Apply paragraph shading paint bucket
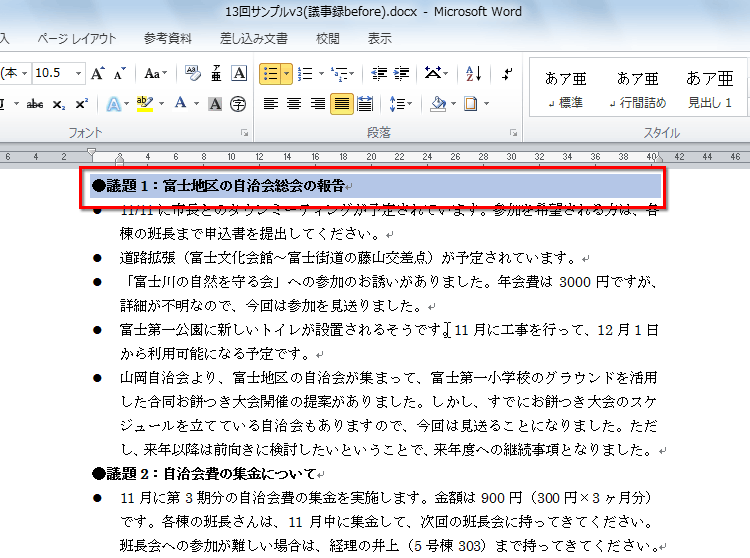This screenshot has height=558, width=750. click(x=438, y=104)
